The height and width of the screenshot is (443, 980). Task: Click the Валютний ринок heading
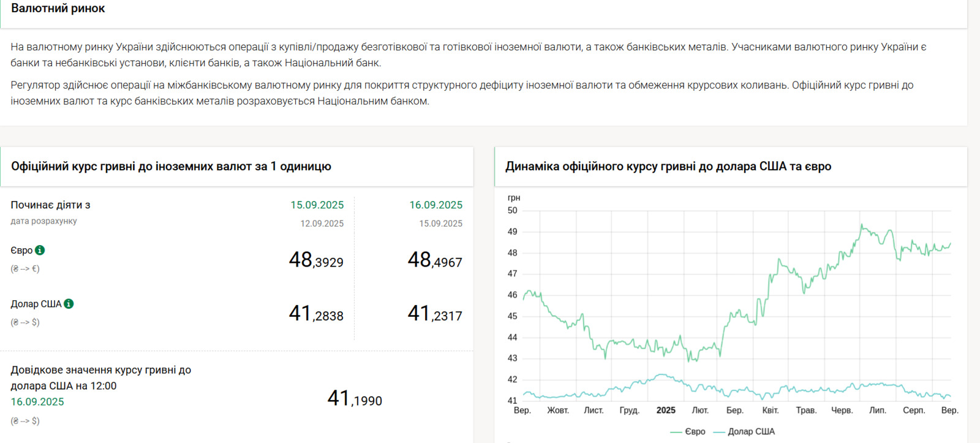[x=58, y=9]
